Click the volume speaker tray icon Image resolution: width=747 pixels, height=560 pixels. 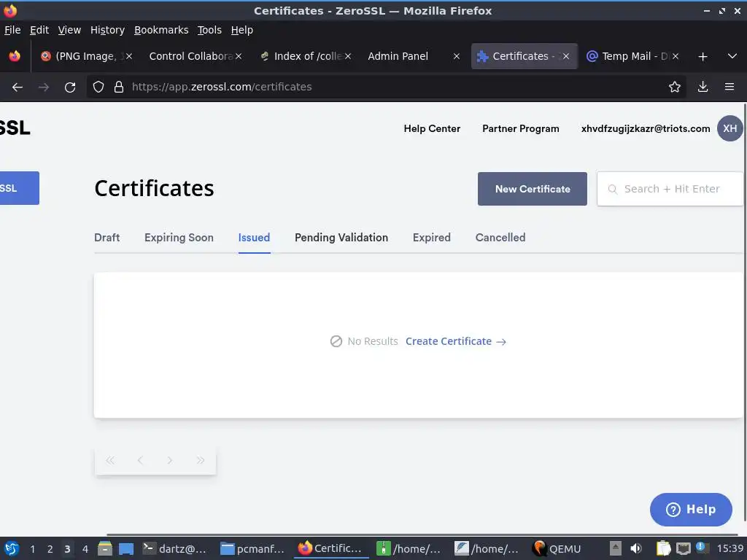coord(636,548)
